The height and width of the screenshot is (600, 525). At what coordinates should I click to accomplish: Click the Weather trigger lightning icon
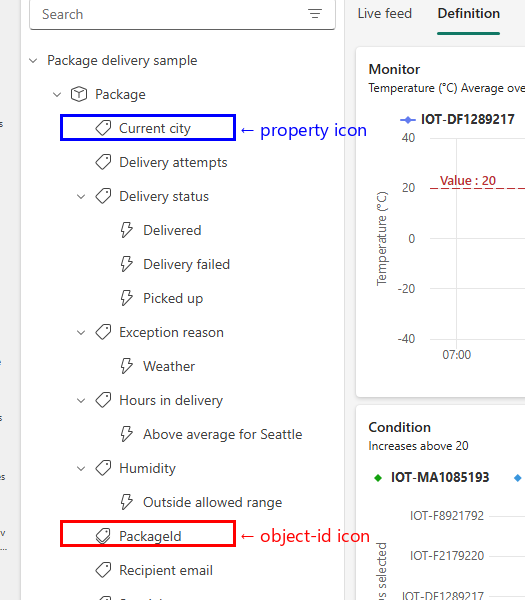click(x=127, y=366)
